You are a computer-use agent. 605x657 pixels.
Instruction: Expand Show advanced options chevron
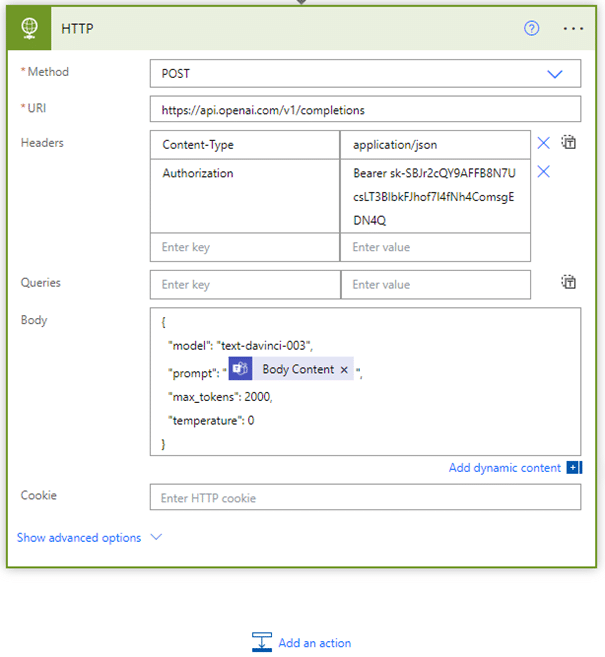[x=156, y=537]
